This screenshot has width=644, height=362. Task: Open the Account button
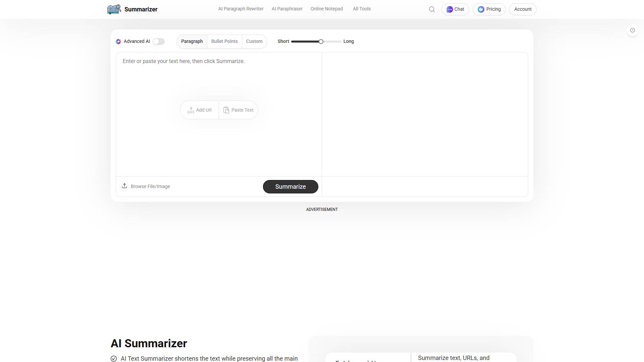pos(523,9)
